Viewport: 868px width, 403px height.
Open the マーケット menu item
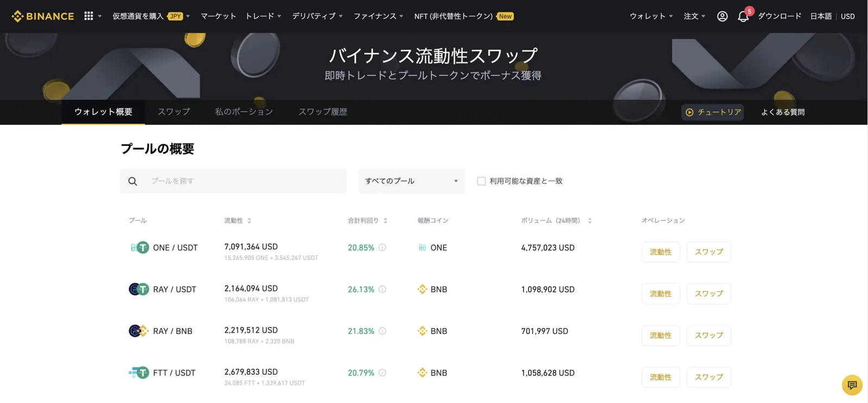218,16
